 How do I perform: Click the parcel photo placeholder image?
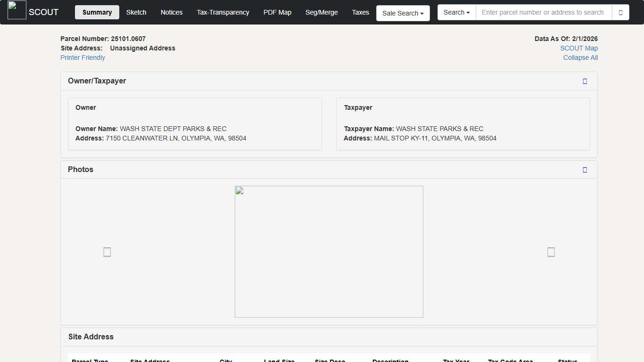pyautogui.click(x=329, y=251)
